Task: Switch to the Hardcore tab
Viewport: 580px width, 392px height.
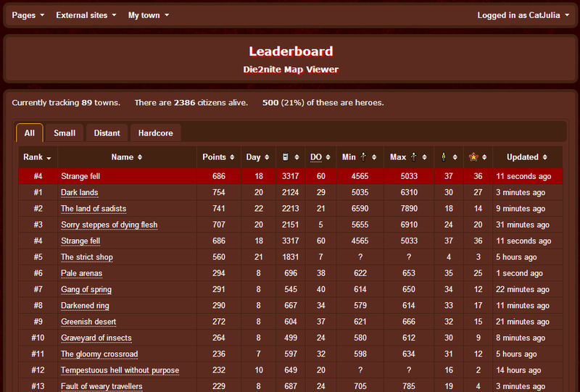Action: 155,133
